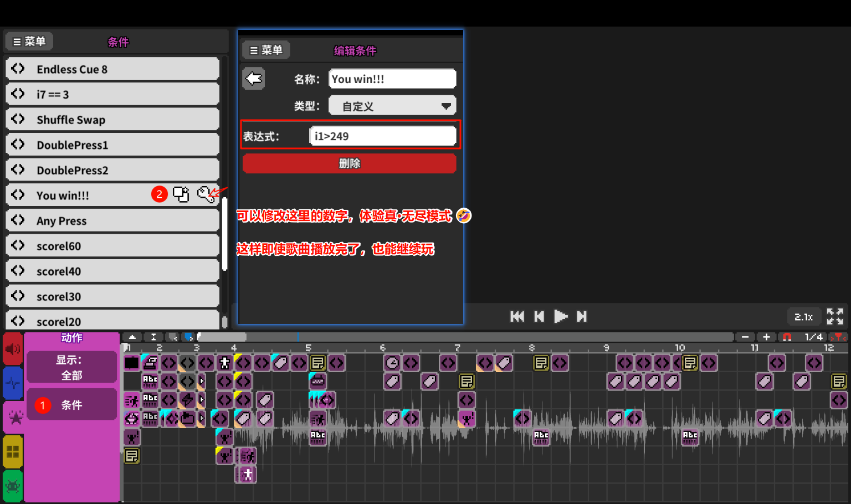The image size is (851, 504).
Task: Zoom in the timeline with the plus button
Action: [766, 337]
